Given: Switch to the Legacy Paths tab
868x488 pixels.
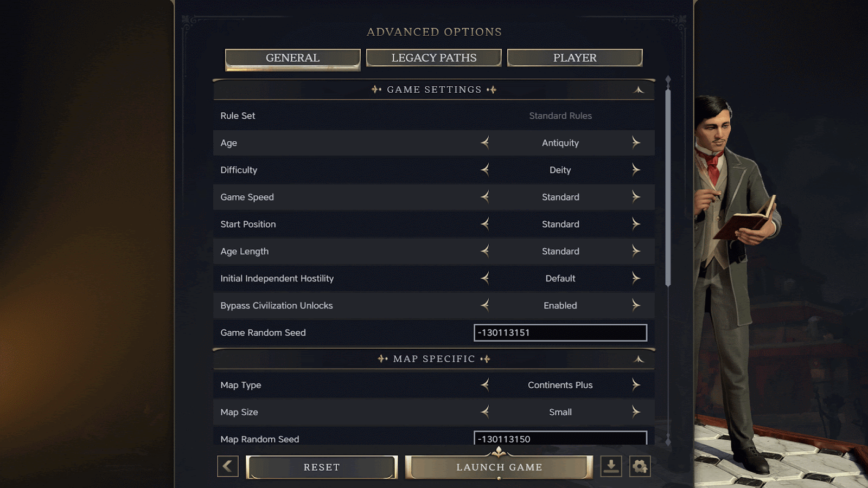Looking at the screenshot, I should coord(434,58).
